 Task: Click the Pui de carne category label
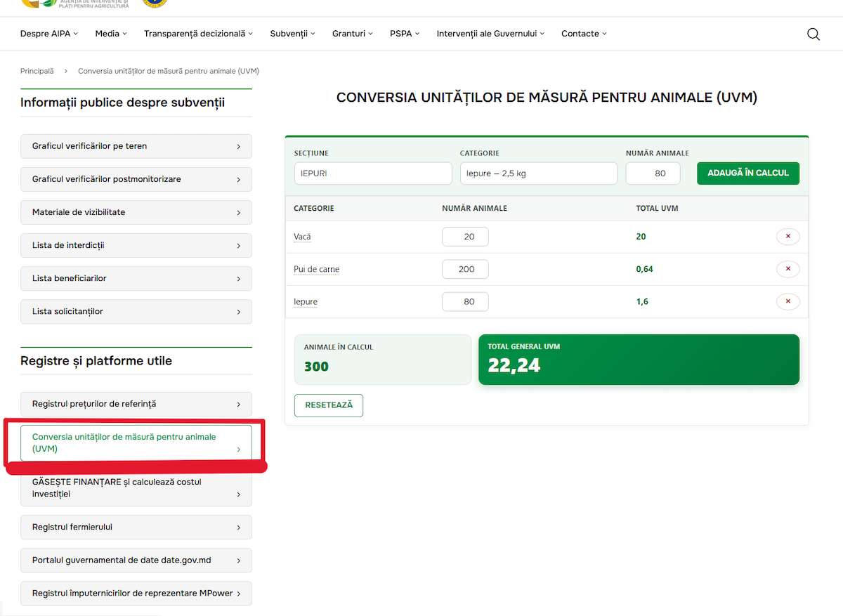click(x=316, y=269)
